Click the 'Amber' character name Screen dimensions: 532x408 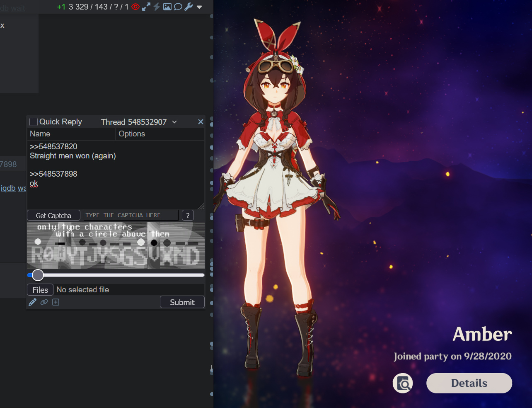click(x=482, y=334)
